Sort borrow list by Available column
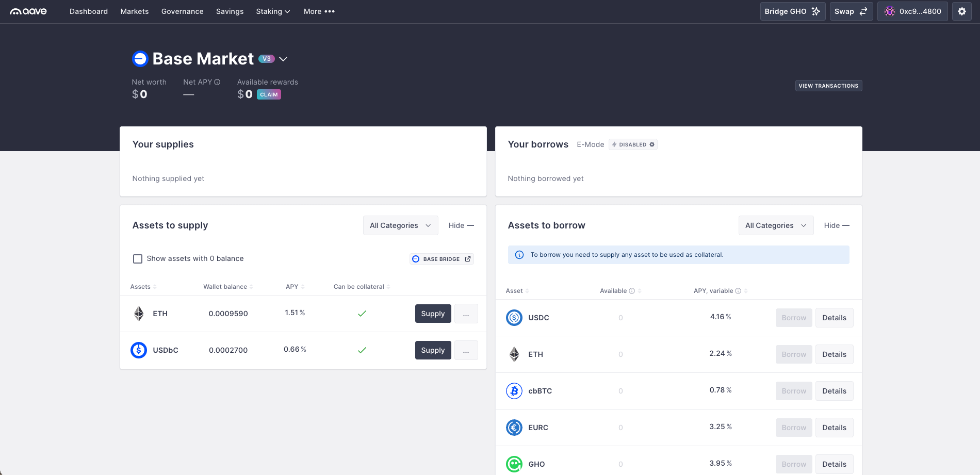Viewport: 980px width, 475px height. pos(620,291)
